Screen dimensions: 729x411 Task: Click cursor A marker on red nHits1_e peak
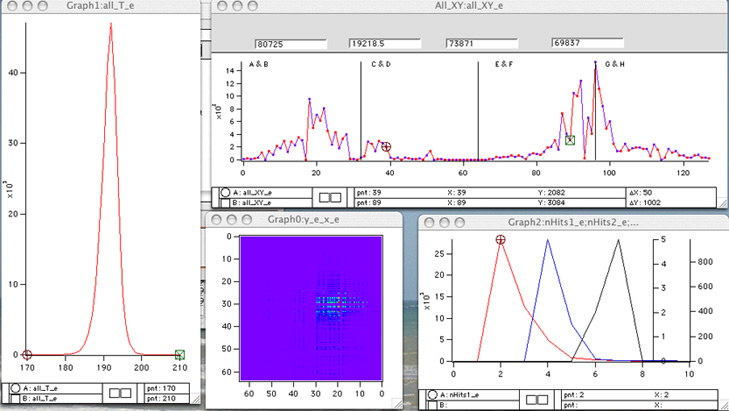coord(501,239)
